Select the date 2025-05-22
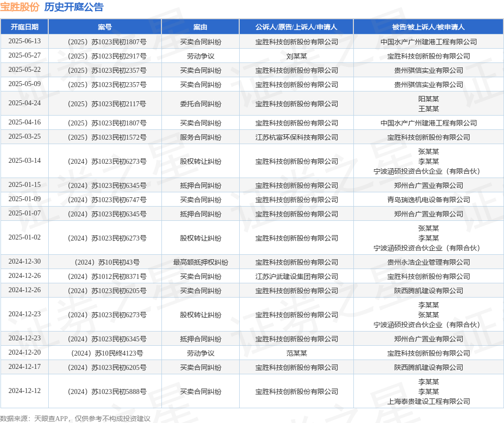 [25, 69]
